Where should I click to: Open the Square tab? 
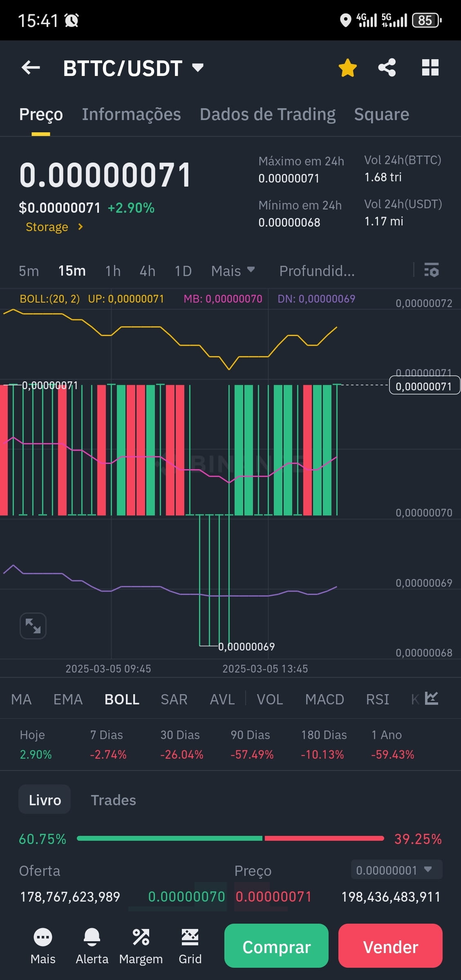pos(382,114)
